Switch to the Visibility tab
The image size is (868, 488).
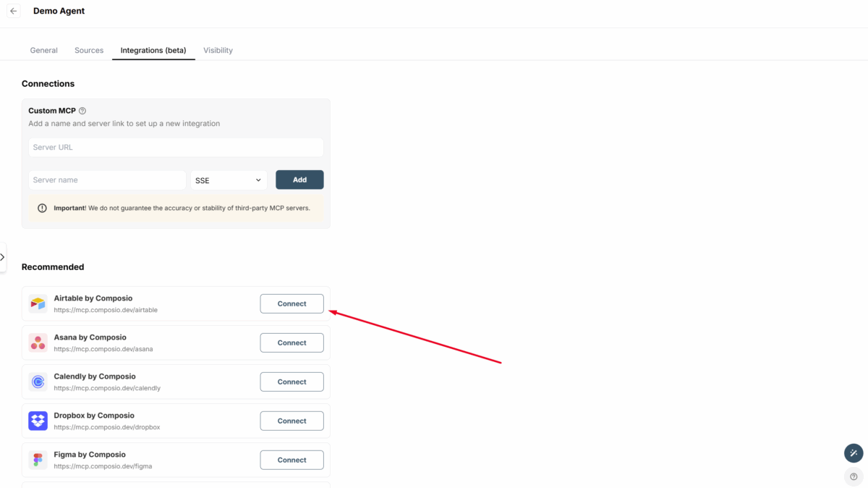(218, 50)
